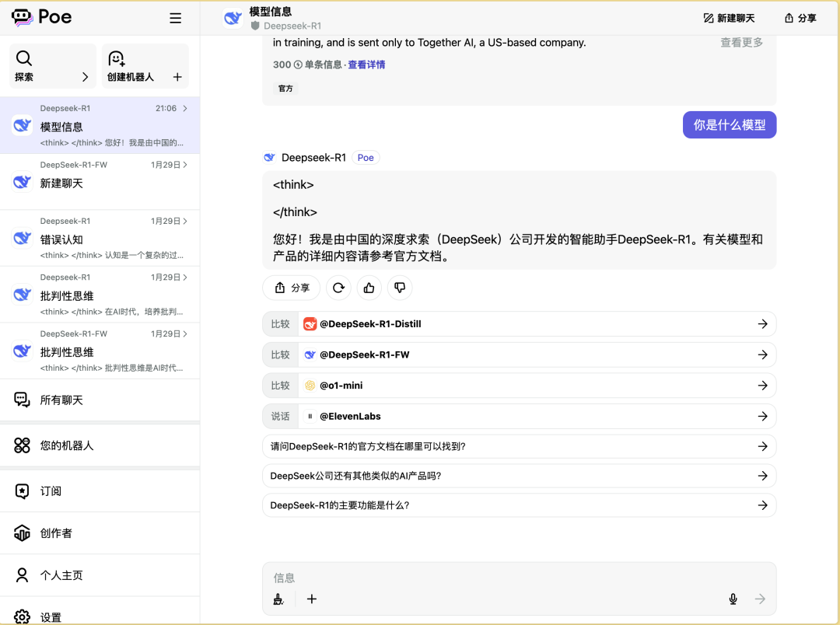This screenshot has height=625, width=840.
Task: Expand chevron next to 21:06 timestamp
Action: (x=185, y=108)
